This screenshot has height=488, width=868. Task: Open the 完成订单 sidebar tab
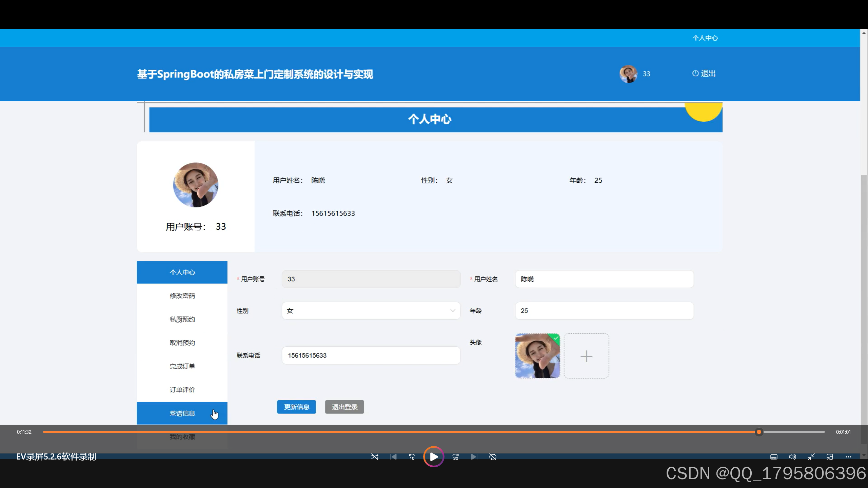[182, 366]
